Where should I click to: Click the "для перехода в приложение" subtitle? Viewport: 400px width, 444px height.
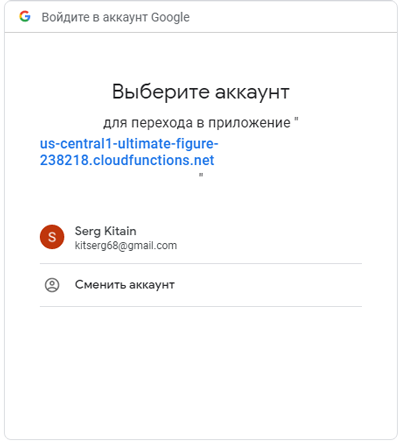pyautogui.click(x=197, y=123)
